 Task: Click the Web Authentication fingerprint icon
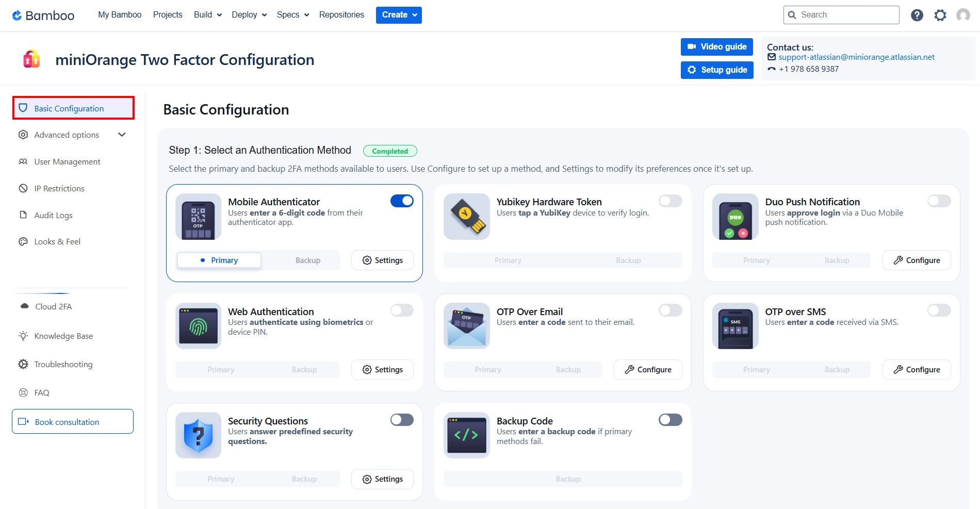coord(198,326)
